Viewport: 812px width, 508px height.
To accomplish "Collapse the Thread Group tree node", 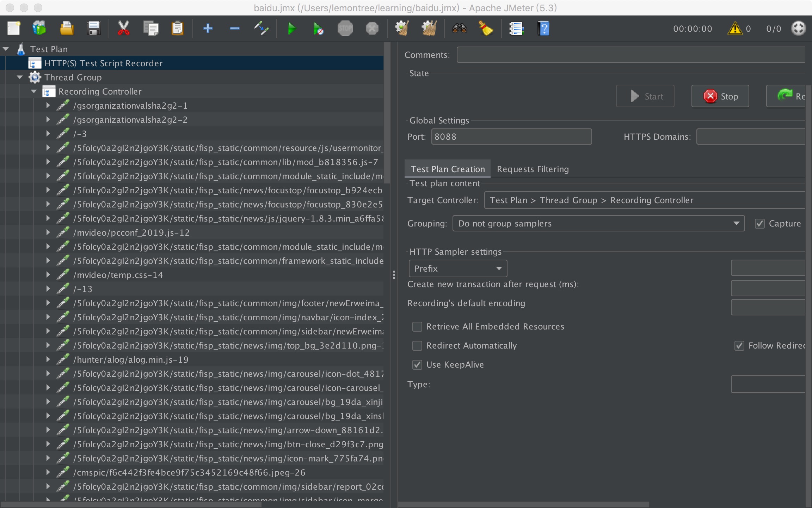I will (x=20, y=77).
